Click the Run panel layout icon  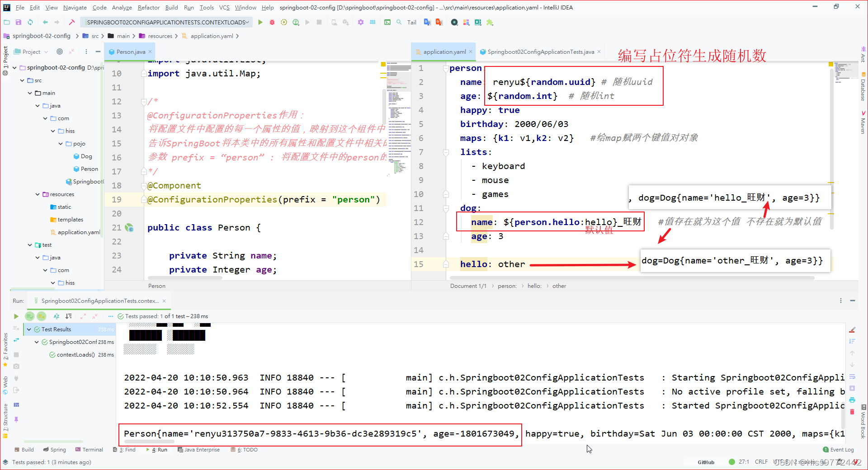point(16,405)
